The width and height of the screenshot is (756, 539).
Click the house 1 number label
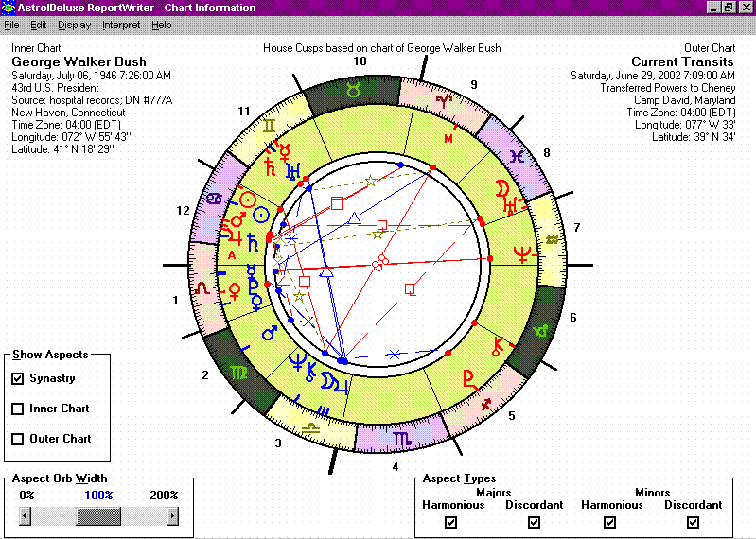(x=175, y=300)
